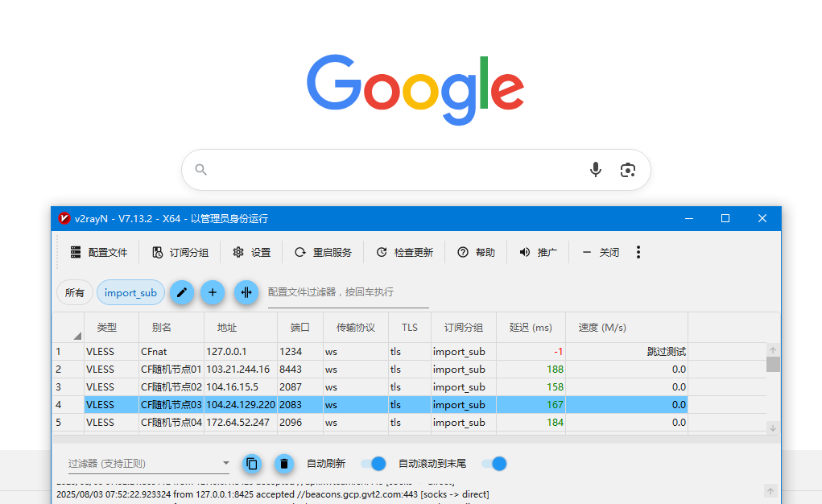This screenshot has height=504, width=822.
Task: Clear log with the trash icon button
Action: pyautogui.click(x=284, y=464)
